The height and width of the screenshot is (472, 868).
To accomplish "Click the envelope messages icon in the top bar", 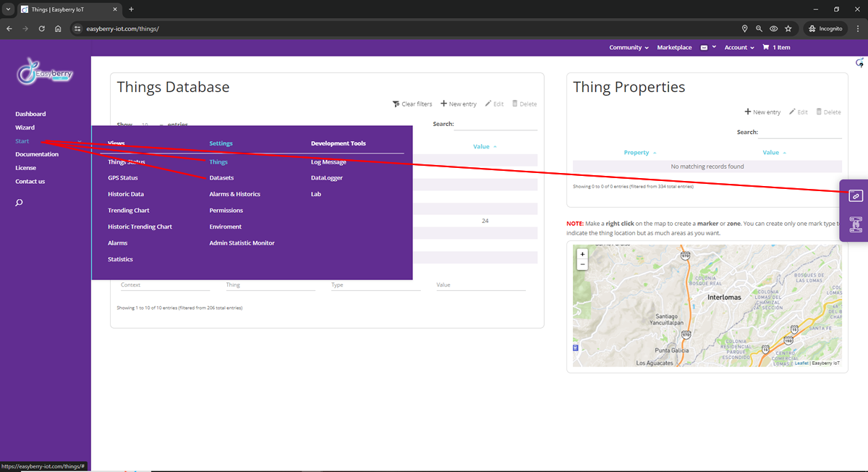I will point(704,47).
